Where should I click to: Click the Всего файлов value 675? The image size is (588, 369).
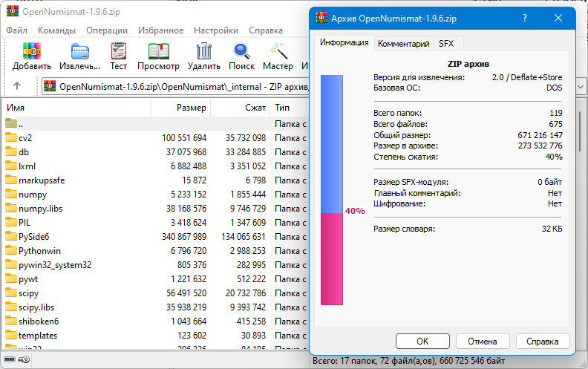click(555, 124)
